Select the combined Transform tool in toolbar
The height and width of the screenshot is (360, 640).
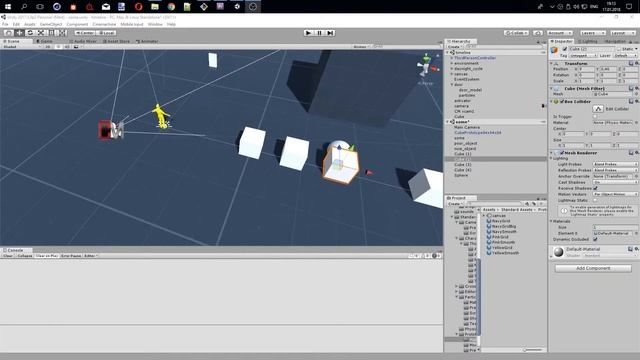pyautogui.click(x=62, y=33)
